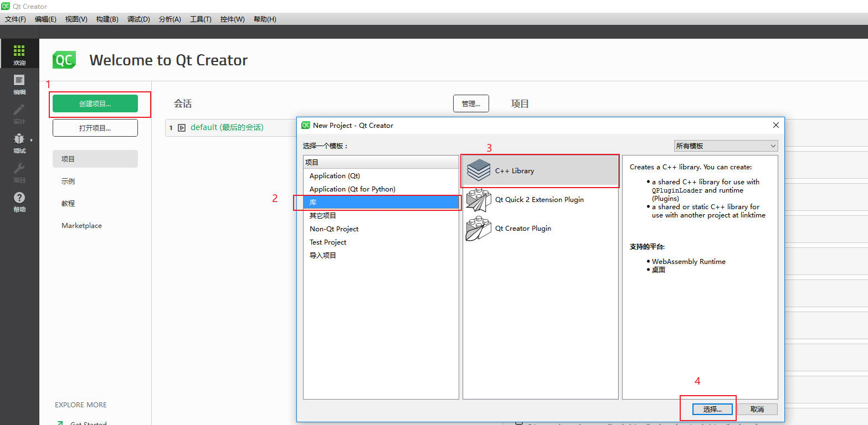This screenshot has height=425, width=868.
Task: Click the EXPLORE MORE heading
Action: tap(81, 405)
